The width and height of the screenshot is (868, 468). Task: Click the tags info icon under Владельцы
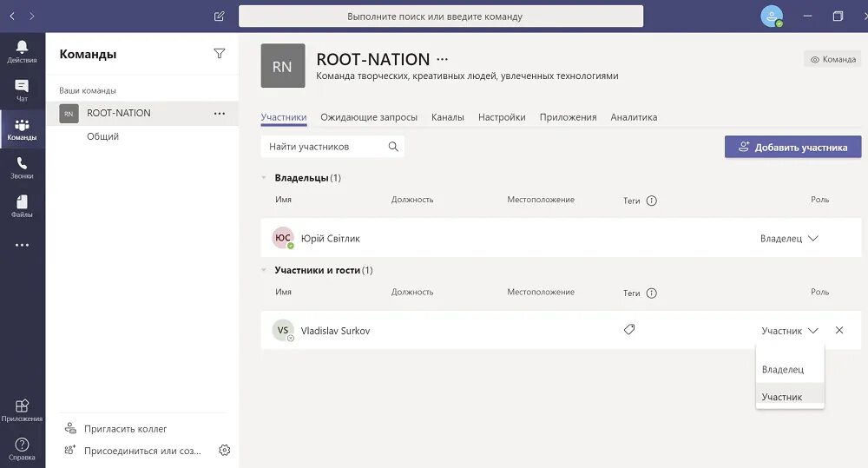tap(652, 201)
